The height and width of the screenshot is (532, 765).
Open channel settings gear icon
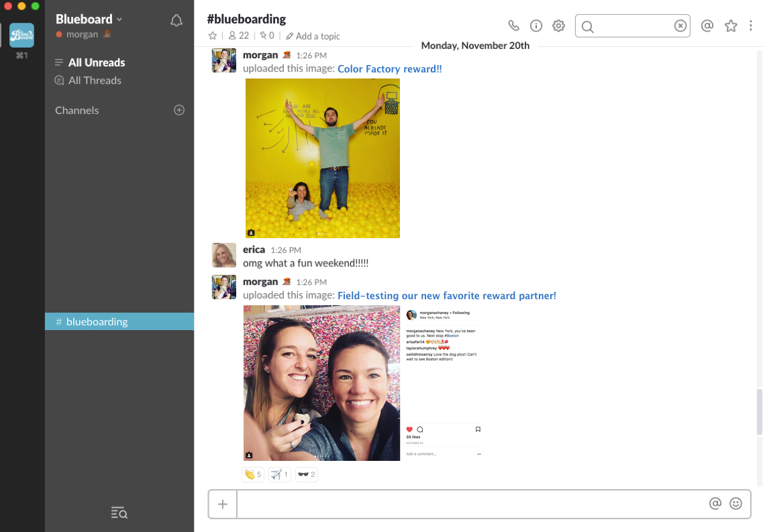558,25
